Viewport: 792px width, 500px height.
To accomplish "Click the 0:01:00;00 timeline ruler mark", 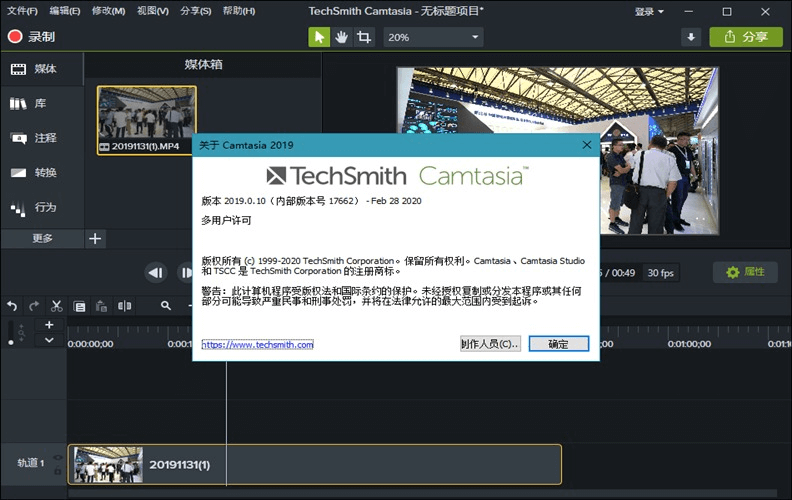I will pyautogui.click(x=689, y=344).
